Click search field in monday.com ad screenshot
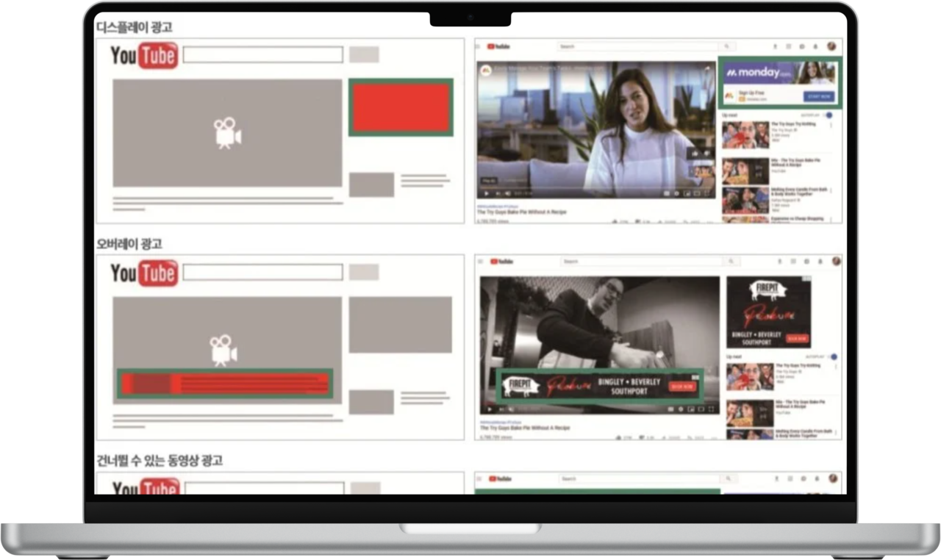941x560 pixels. (x=638, y=46)
